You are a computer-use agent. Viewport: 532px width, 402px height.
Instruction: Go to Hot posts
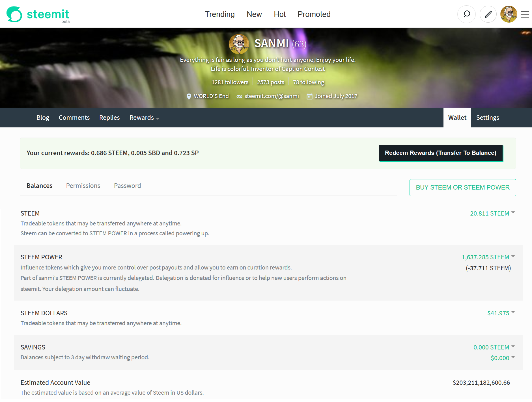click(280, 14)
